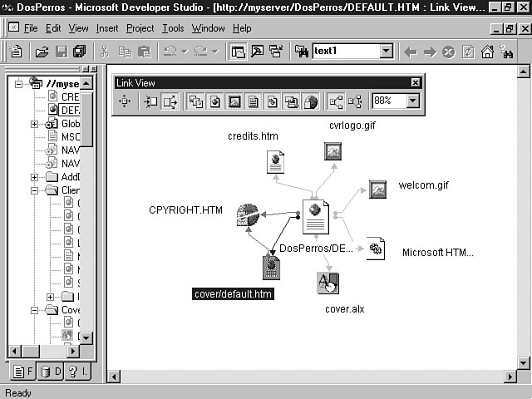532x399 pixels.
Task: Toggle the Show All Objects filter
Action: coord(196,101)
